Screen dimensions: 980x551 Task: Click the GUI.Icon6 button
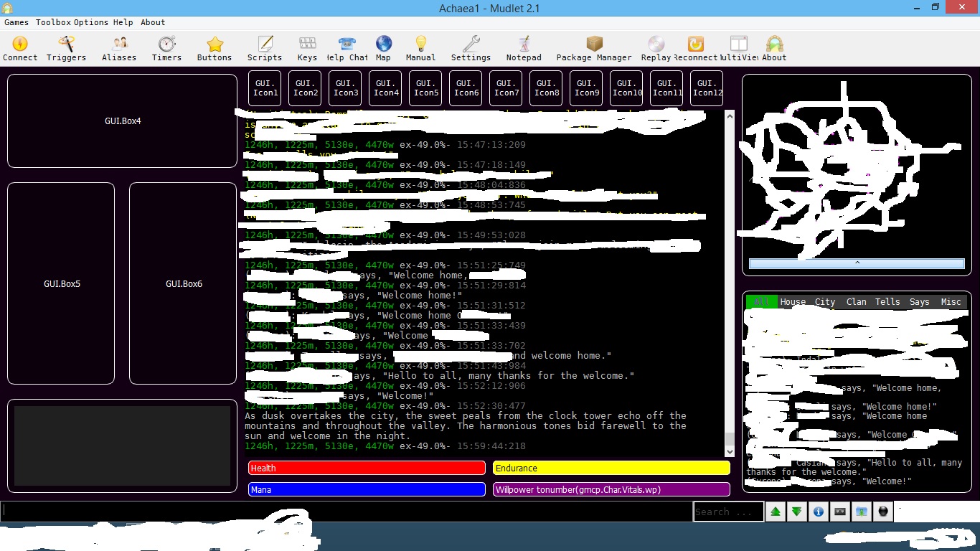(466, 88)
